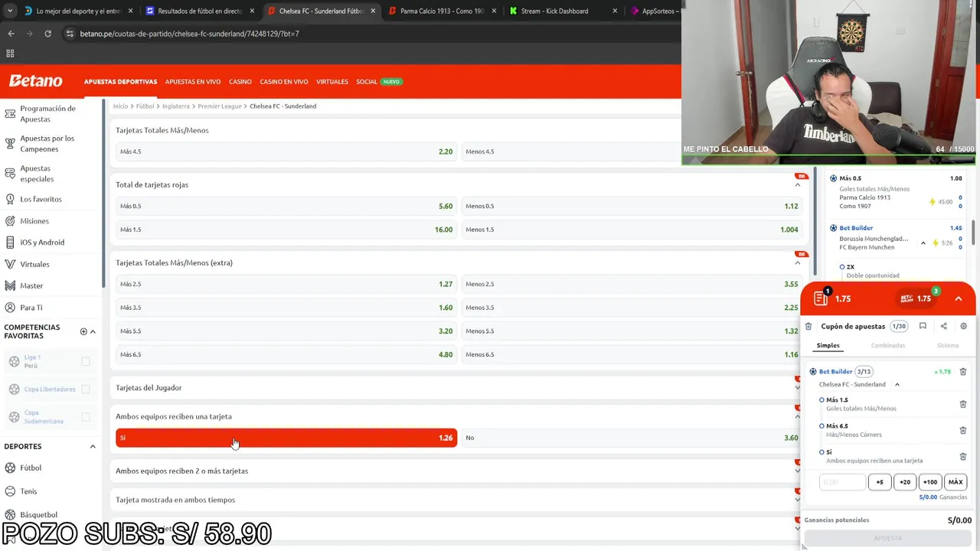The height and width of the screenshot is (551, 980).
Task: Select Más 0.5 red cards at 5.60
Action: [x=286, y=206]
